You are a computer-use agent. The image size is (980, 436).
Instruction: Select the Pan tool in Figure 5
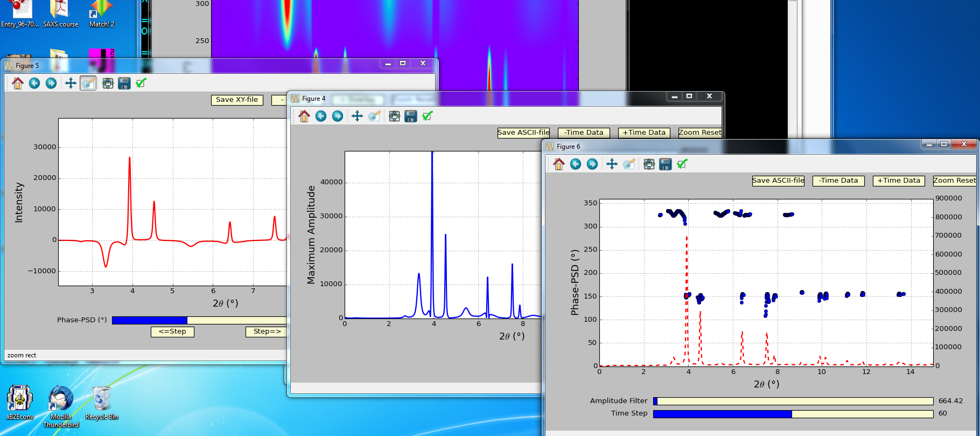tap(71, 84)
